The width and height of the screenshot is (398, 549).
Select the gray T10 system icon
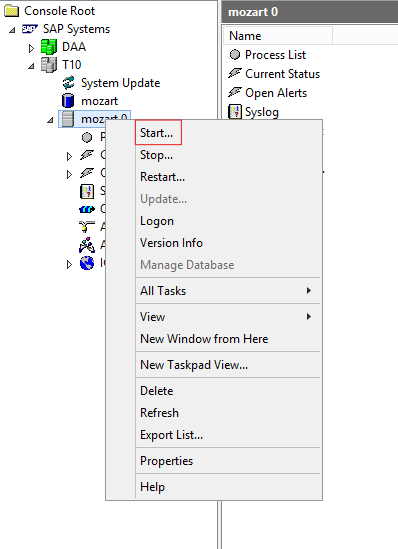coord(49,65)
